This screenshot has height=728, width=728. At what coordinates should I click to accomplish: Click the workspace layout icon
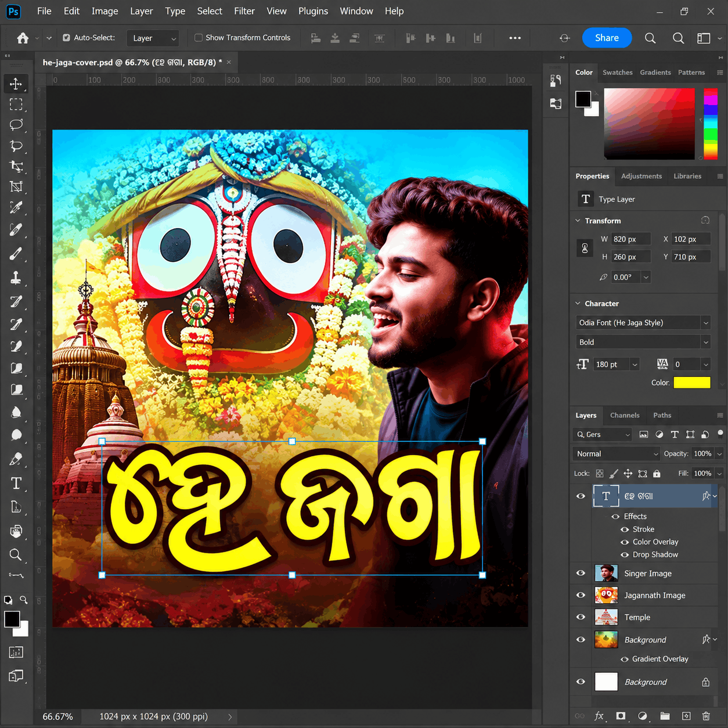[704, 38]
